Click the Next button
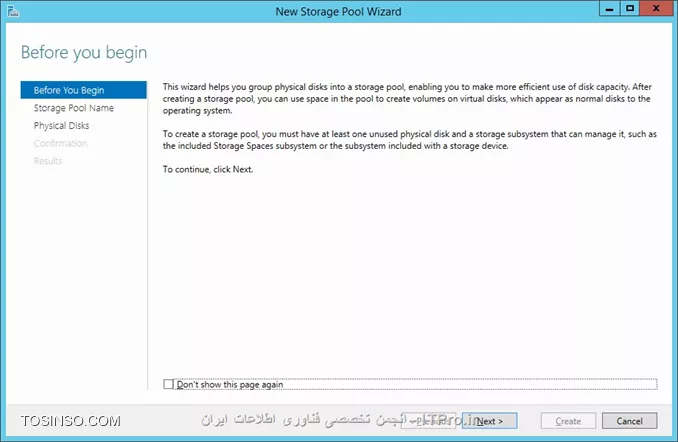The height and width of the screenshot is (442, 678). [x=489, y=421]
